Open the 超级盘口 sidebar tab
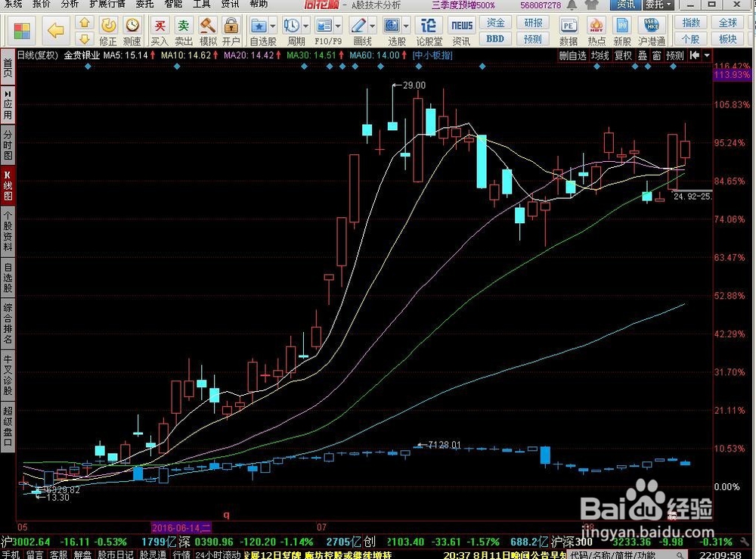 8,427
